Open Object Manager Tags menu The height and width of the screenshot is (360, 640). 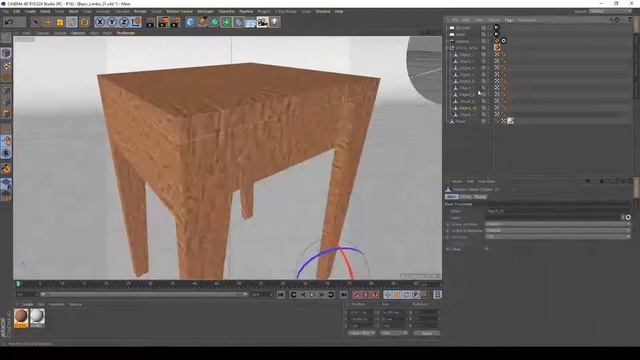(x=509, y=20)
